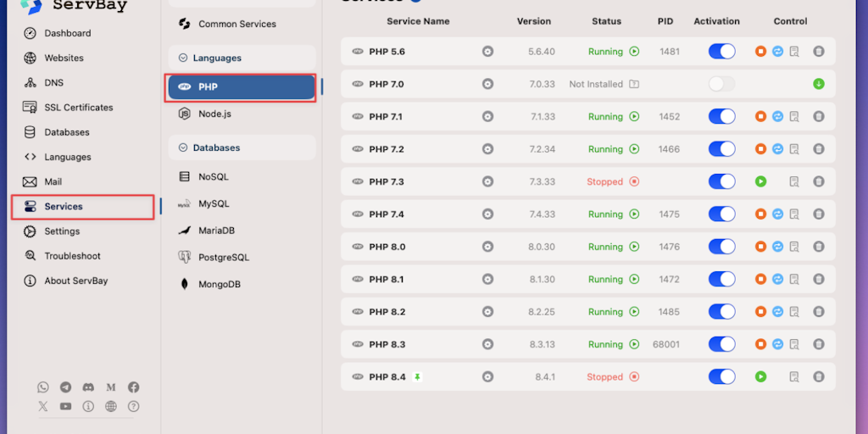Image resolution: width=868 pixels, height=434 pixels.
Task: Toggle activation switch for PHP 7.3
Action: (722, 181)
